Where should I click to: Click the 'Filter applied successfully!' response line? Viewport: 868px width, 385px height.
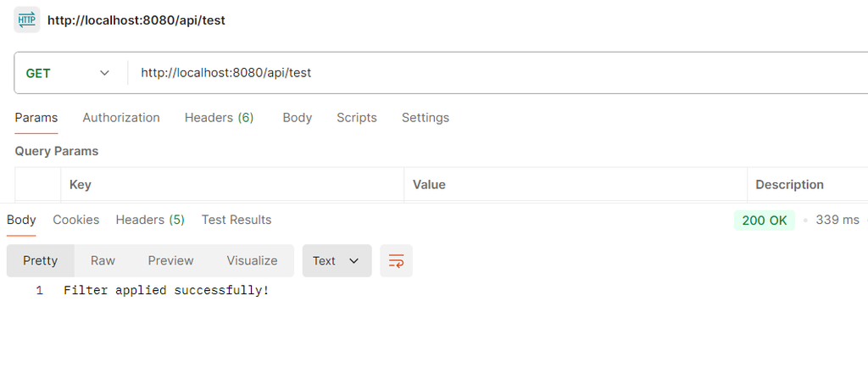[166, 290]
